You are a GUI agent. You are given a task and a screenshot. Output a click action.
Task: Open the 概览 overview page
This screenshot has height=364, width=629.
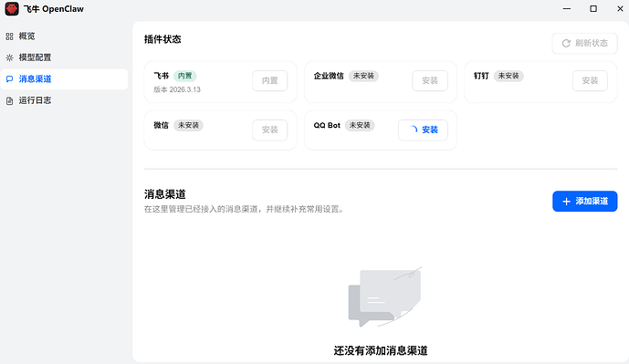tap(64, 36)
